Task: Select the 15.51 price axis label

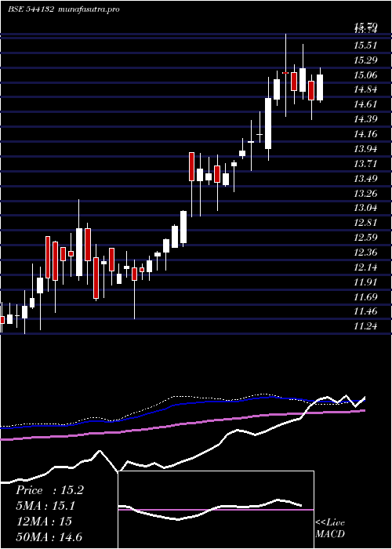Action: [365, 45]
